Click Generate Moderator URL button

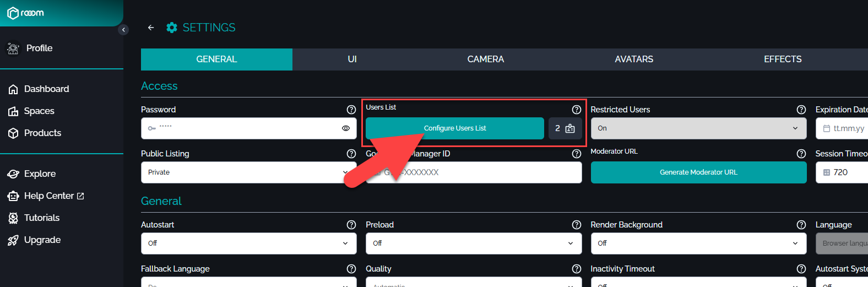point(698,172)
